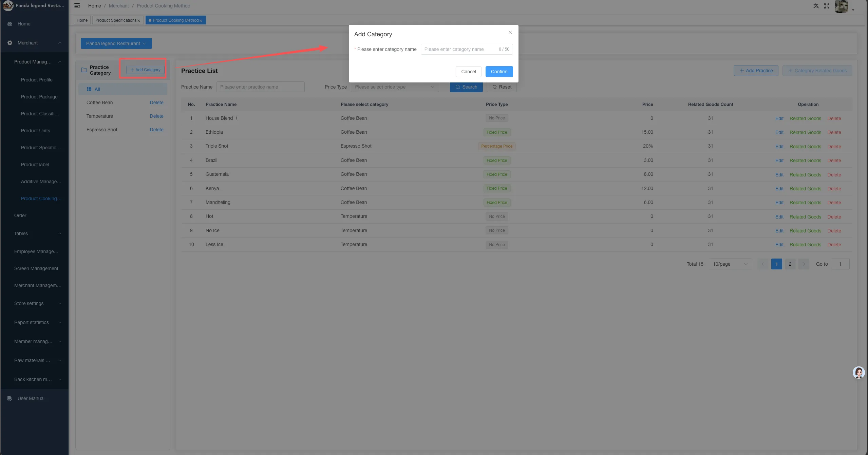Click the Reset button
This screenshot has height=455, width=868.
pos(502,87)
